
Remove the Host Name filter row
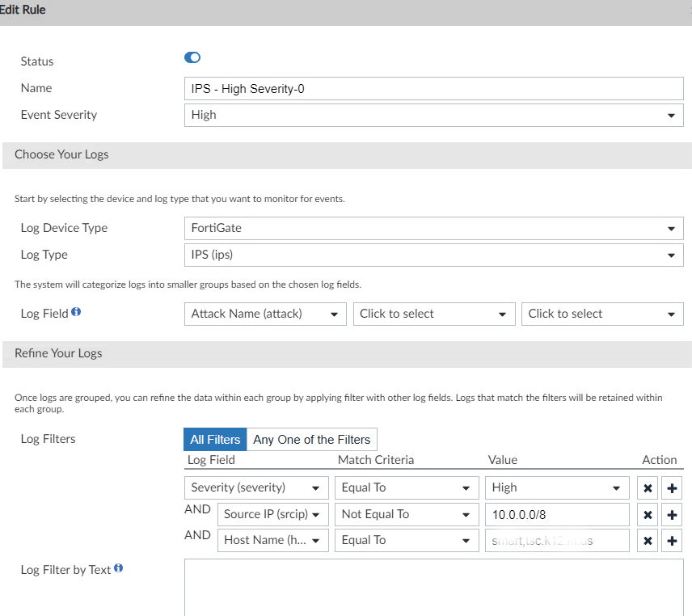click(x=648, y=541)
